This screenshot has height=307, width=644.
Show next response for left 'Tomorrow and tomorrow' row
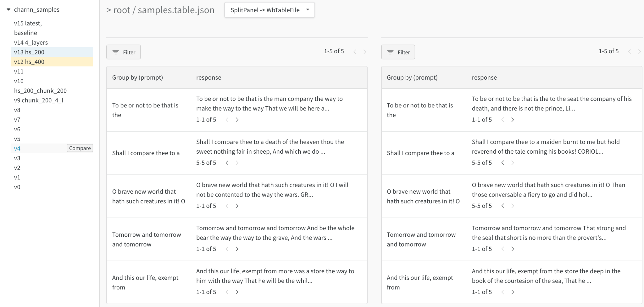click(x=237, y=249)
